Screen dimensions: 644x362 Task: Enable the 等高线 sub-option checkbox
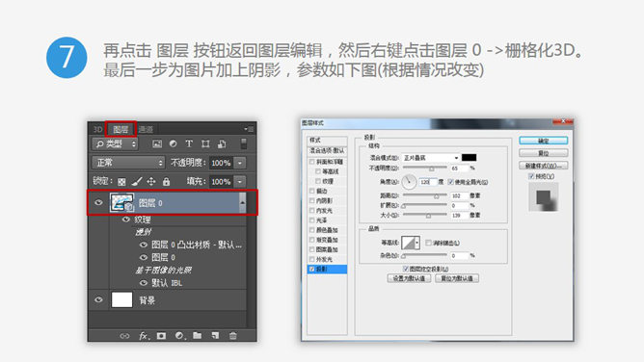[x=318, y=171]
